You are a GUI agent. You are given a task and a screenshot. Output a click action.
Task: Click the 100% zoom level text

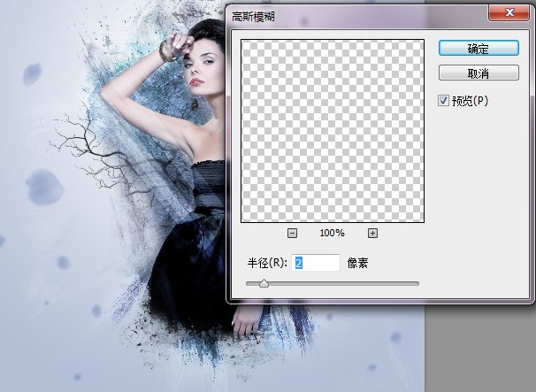(333, 234)
